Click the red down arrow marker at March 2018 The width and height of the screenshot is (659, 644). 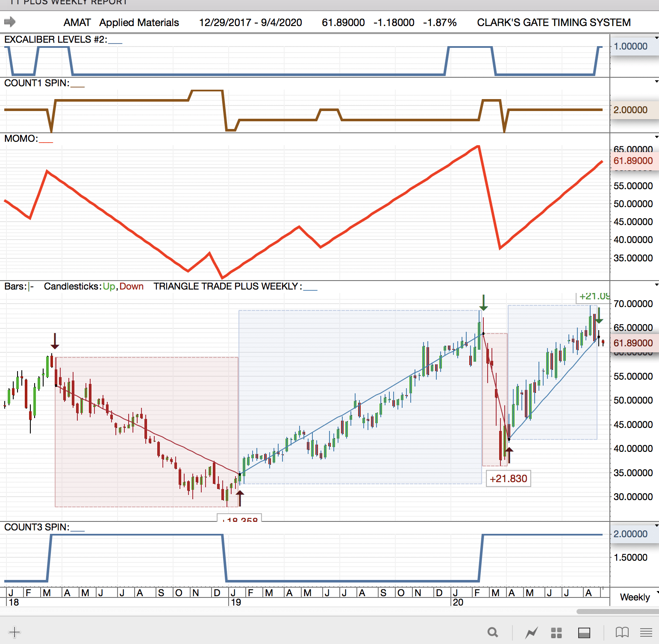tap(55, 341)
